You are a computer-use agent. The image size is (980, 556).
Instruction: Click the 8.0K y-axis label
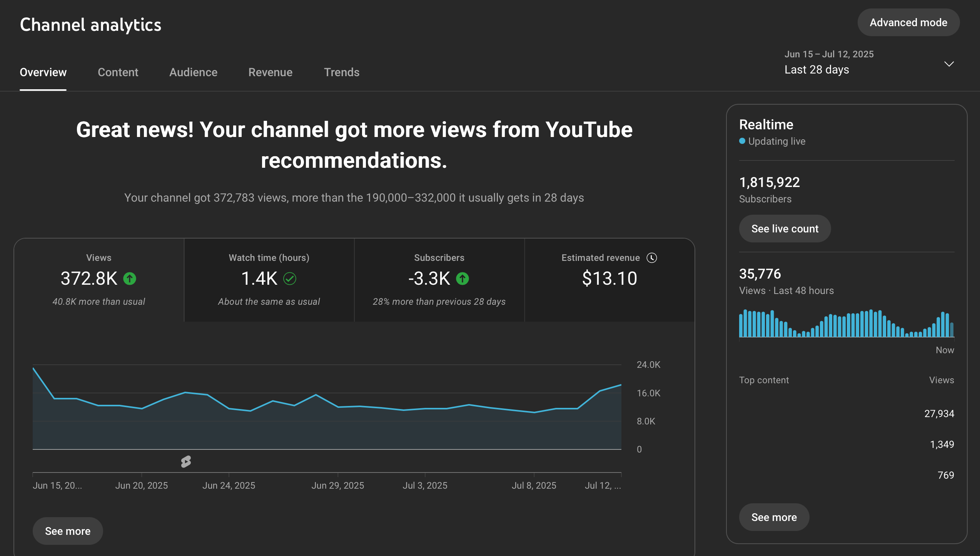646,421
